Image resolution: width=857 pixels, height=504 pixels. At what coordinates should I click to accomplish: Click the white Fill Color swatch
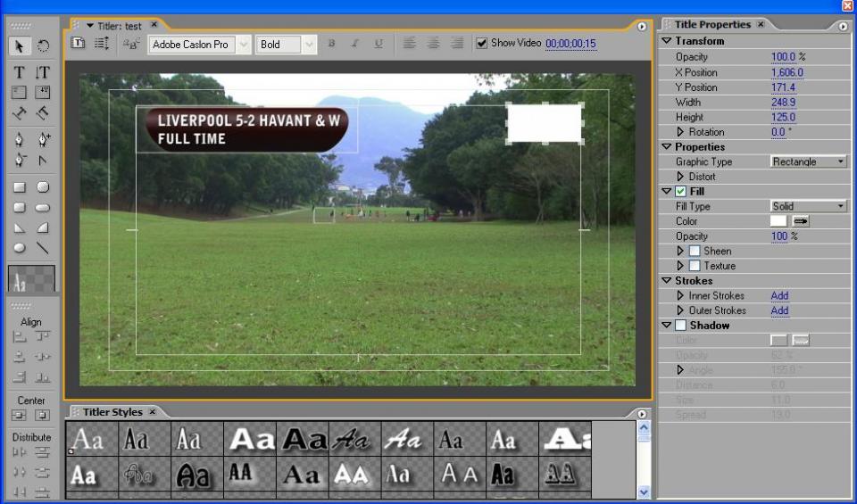click(778, 221)
